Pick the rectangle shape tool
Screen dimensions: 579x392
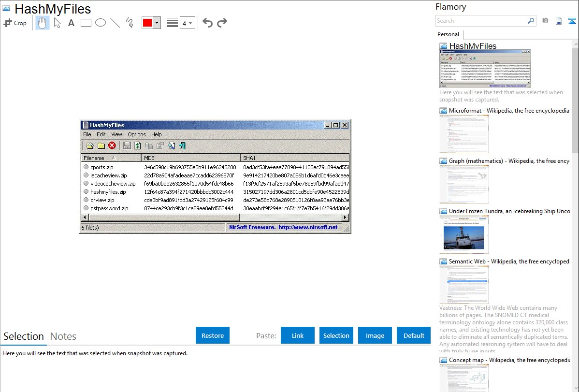tap(86, 23)
